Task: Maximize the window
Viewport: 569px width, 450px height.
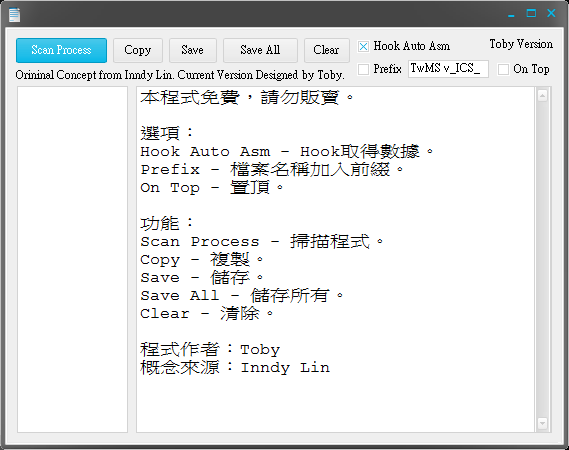Action: coord(531,13)
